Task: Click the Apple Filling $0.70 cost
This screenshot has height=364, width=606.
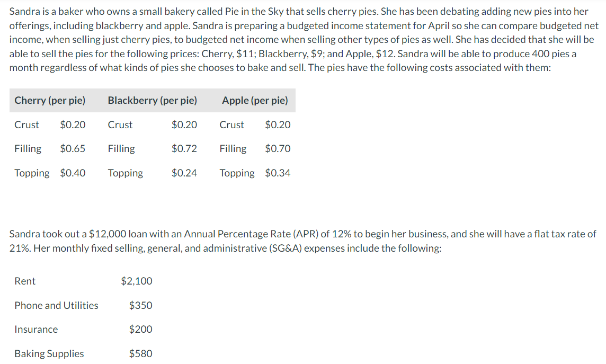Action: click(x=278, y=148)
